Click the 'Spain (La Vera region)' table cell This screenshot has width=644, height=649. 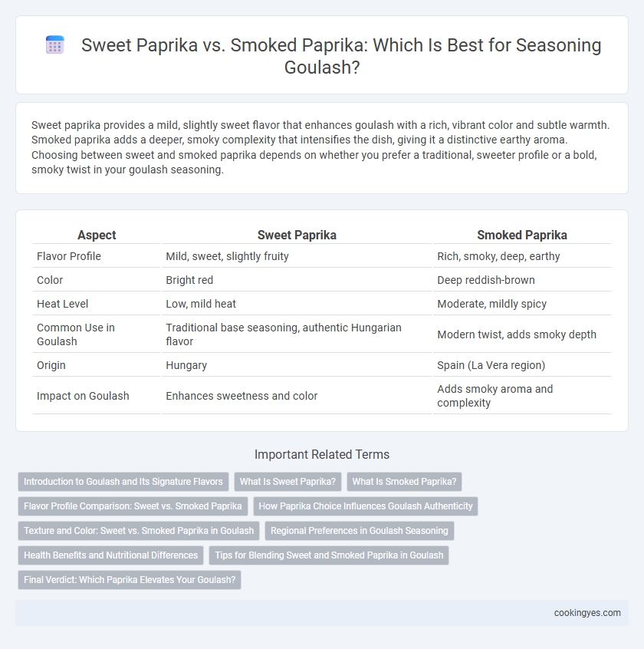click(x=491, y=365)
